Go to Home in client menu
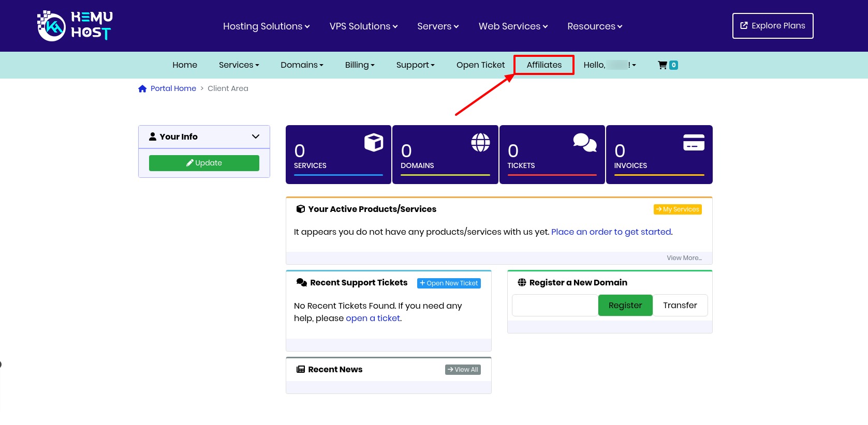This screenshot has width=868, height=425. click(185, 65)
